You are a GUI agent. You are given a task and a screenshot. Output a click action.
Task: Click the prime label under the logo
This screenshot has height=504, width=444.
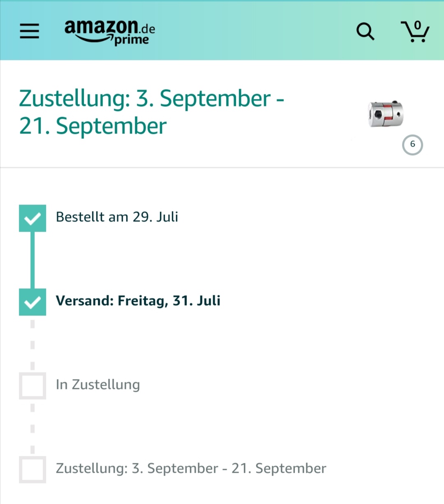(x=132, y=40)
